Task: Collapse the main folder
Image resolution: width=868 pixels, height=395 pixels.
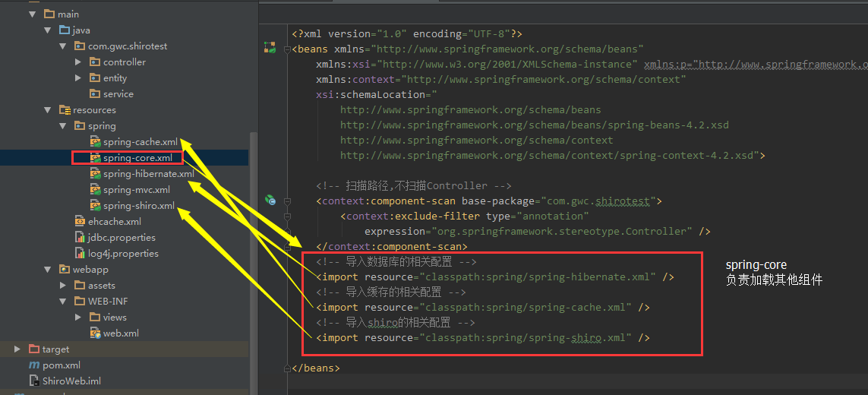Action: 33,14
